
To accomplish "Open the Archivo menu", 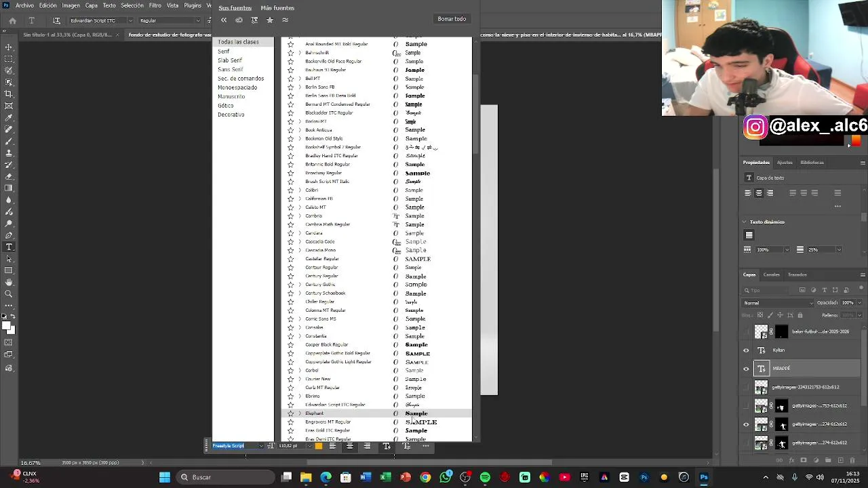I will tap(24, 5).
